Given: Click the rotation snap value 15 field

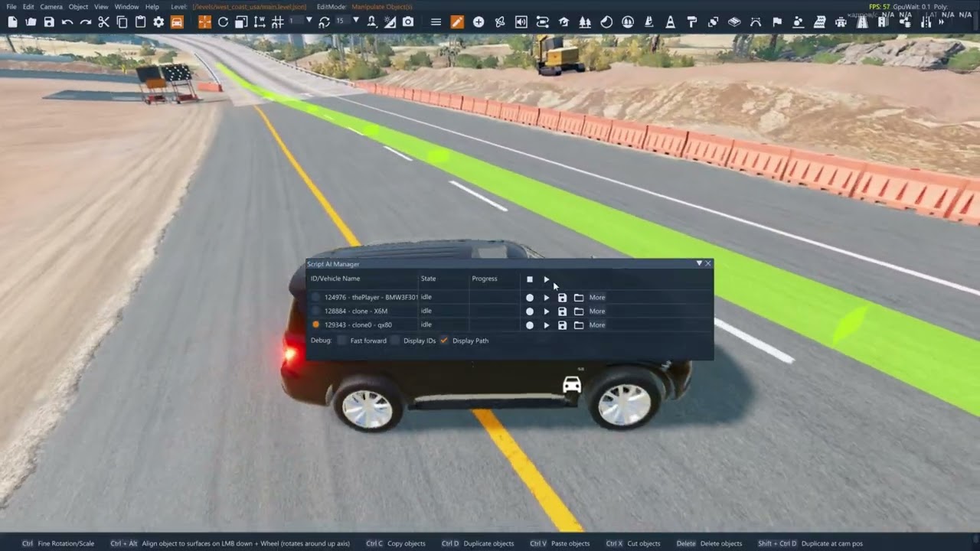Looking at the screenshot, I should click(x=341, y=21).
